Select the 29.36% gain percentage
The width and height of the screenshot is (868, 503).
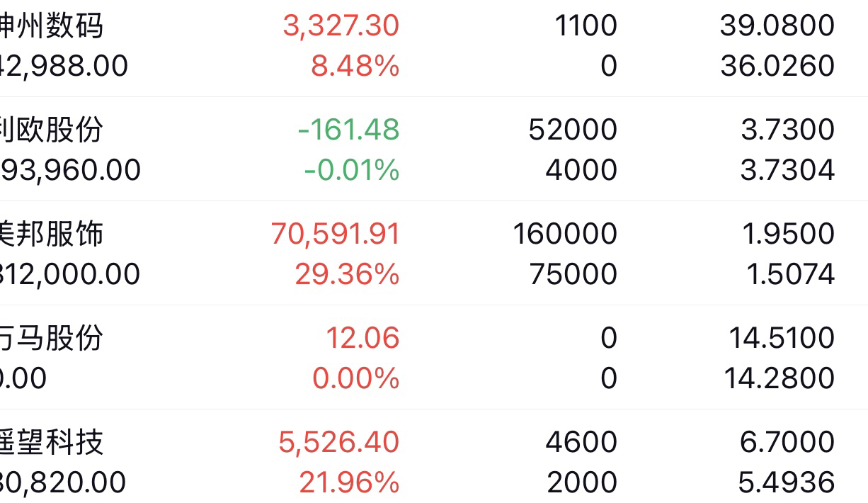pos(347,274)
